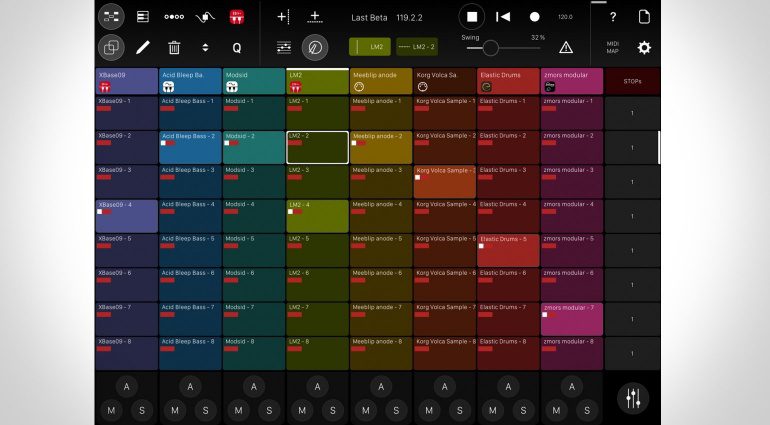Open the settings gear
Screen dimensions: 770x425
click(x=644, y=47)
